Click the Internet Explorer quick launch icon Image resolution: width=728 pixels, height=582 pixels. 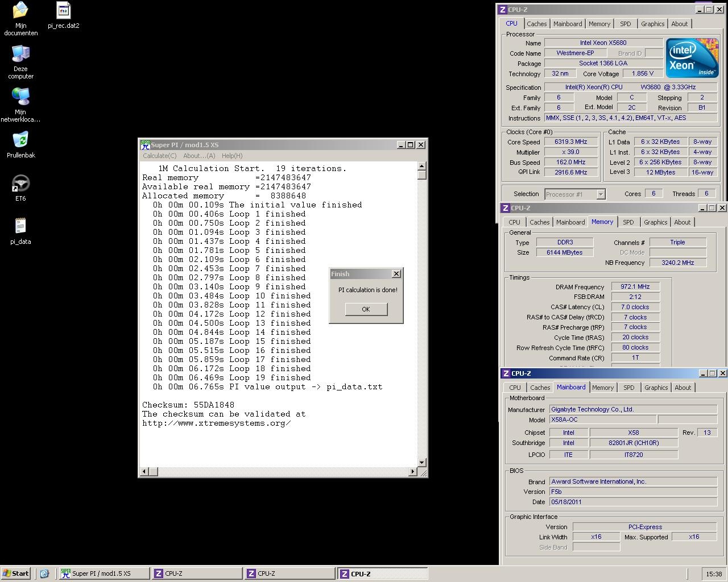click(x=44, y=573)
